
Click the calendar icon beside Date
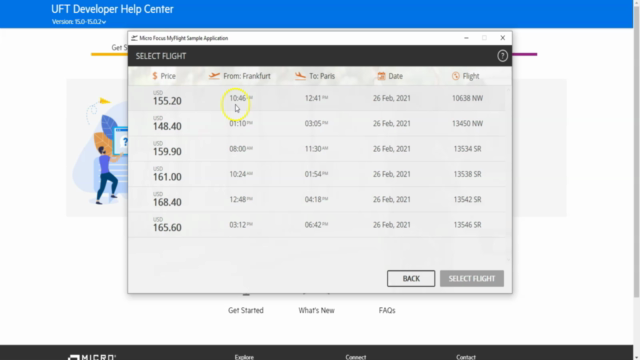381,76
